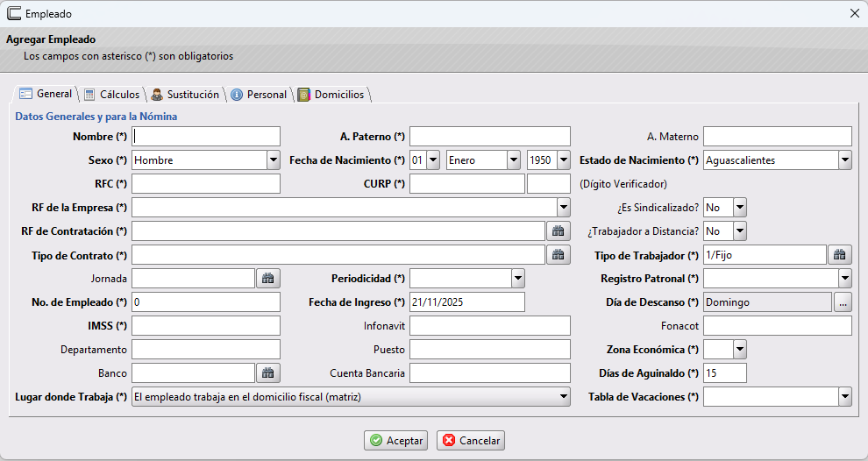Click the Jornada input field
868x461 pixels.
click(x=193, y=279)
